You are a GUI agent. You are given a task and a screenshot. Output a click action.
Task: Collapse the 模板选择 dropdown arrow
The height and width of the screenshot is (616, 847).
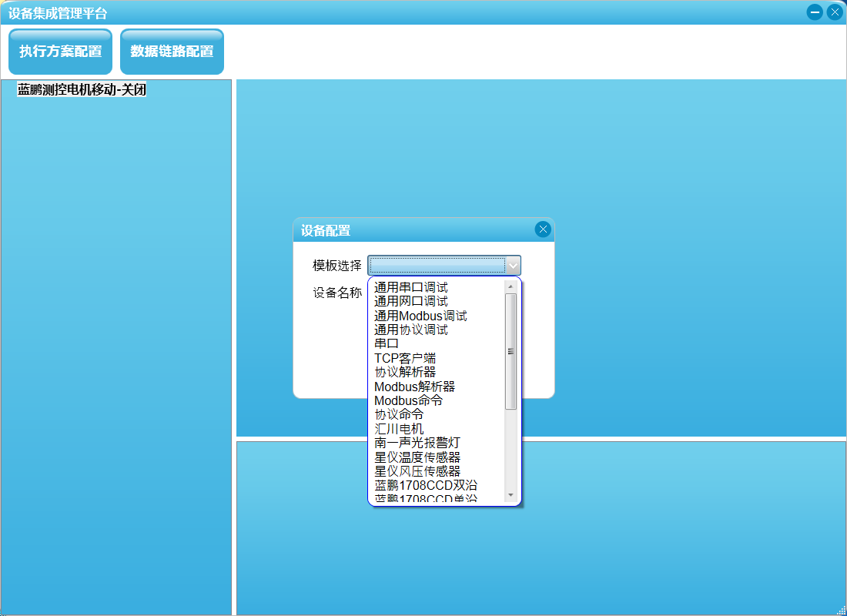point(513,266)
